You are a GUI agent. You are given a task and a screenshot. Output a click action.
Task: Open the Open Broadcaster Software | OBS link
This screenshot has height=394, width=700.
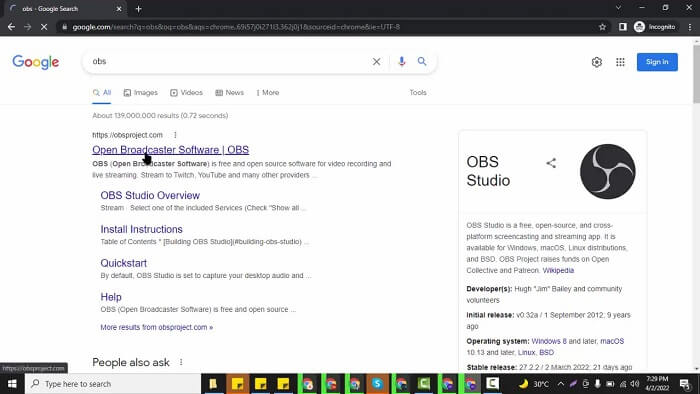pos(171,149)
